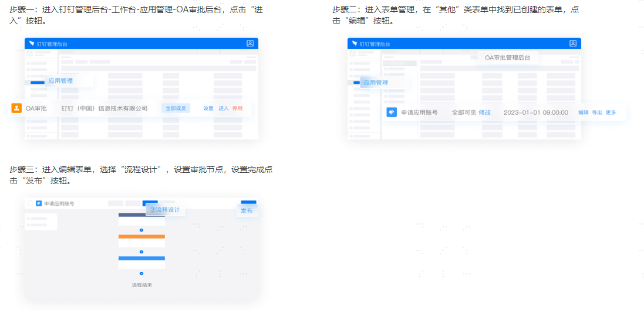Click the add-node circle above 流程结束

click(x=141, y=273)
